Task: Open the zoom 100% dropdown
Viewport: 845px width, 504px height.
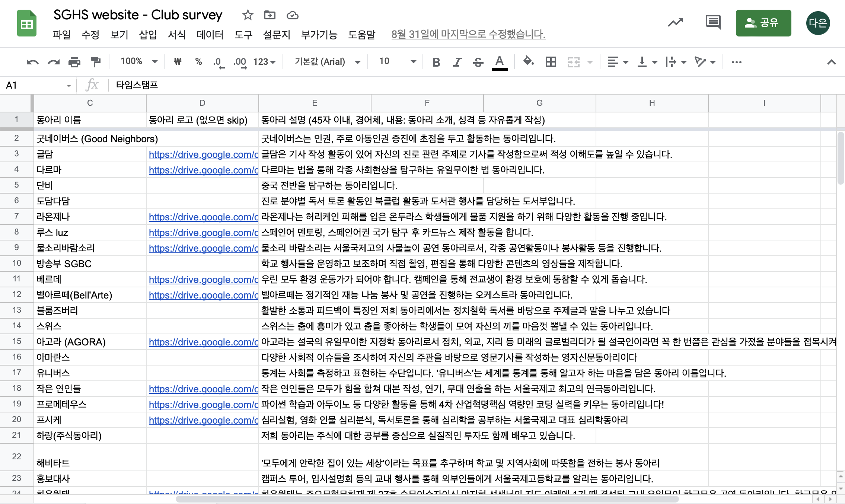Action: click(139, 61)
